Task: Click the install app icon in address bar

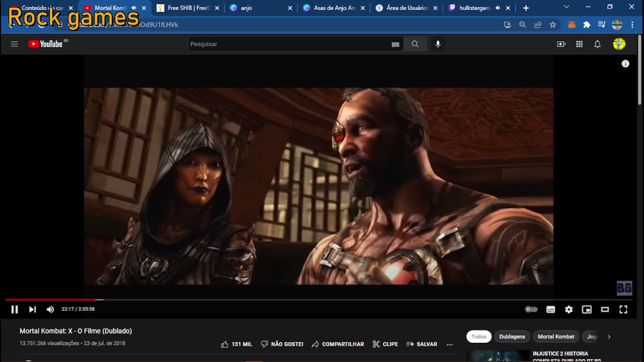Action: 507,25
